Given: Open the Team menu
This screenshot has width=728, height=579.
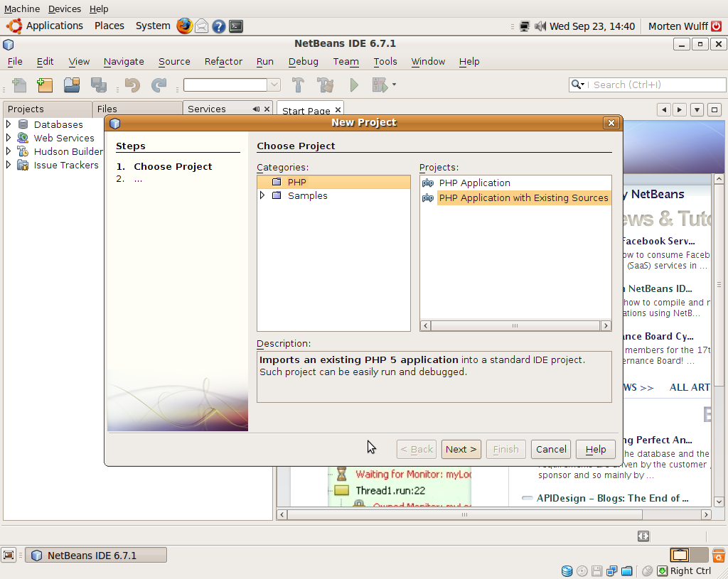Looking at the screenshot, I should click(x=346, y=61).
